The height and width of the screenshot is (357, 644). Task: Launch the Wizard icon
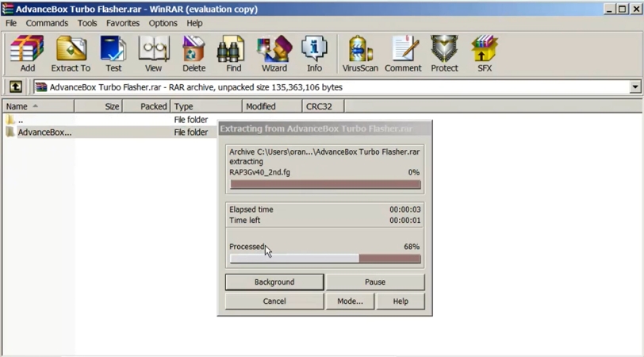pyautogui.click(x=274, y=54)
